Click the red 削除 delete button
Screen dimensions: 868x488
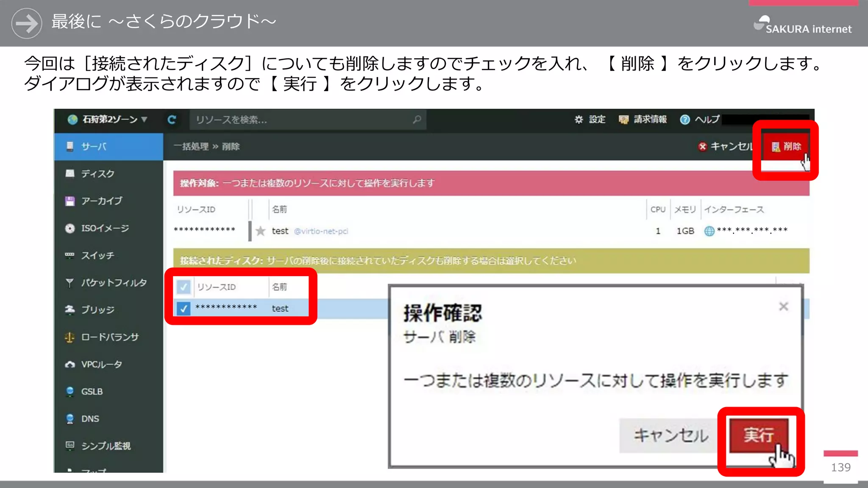786,147
